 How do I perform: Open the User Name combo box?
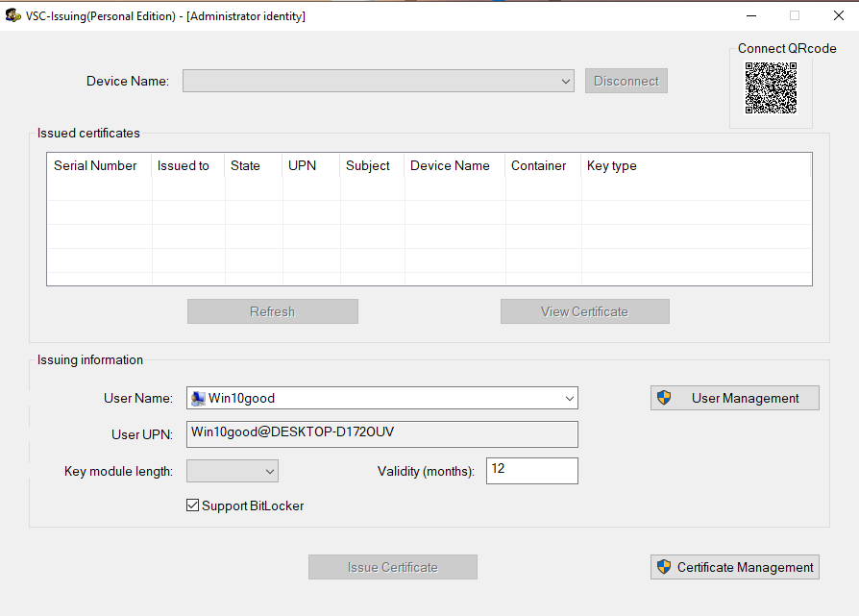pos(570,398)
